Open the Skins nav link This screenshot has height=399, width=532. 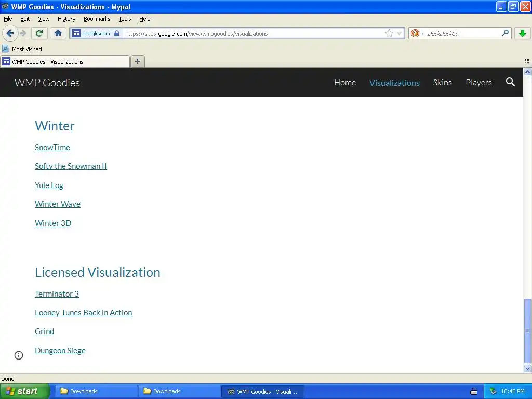click(x=443, y=83)
